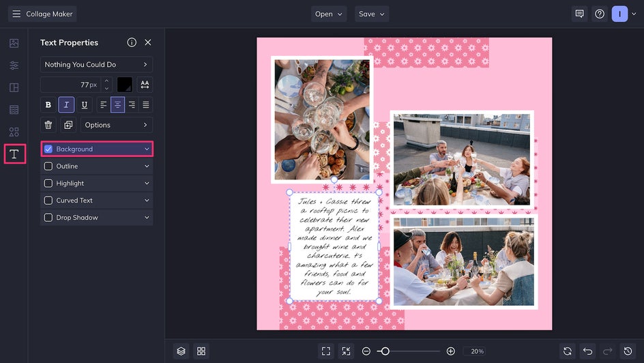Enable the Outline checkbox
This screenshot has width=644, height=363.
pyautogui.click(x=48, y=166)
